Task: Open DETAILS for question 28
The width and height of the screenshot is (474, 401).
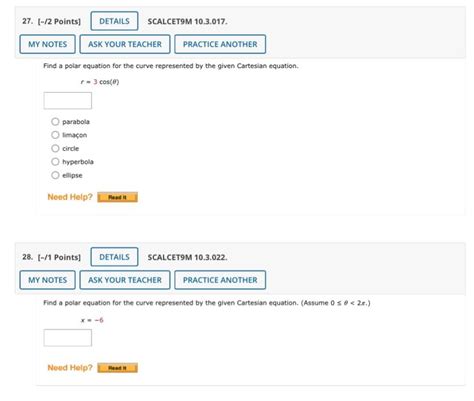Action: tap(114, 257)
